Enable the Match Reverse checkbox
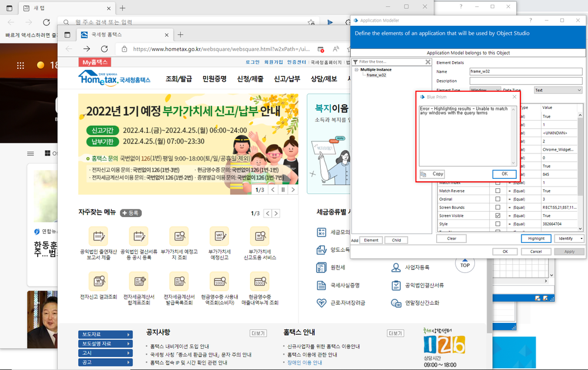This screenshot has height=370, width=588. (497, 191)
